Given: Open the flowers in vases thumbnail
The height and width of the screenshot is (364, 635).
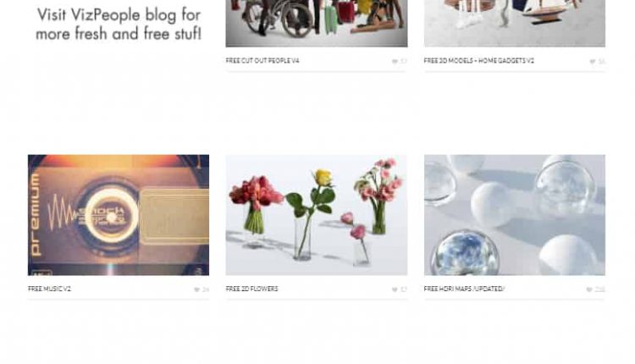Looking at the screenshot, I should click(317, 215).
